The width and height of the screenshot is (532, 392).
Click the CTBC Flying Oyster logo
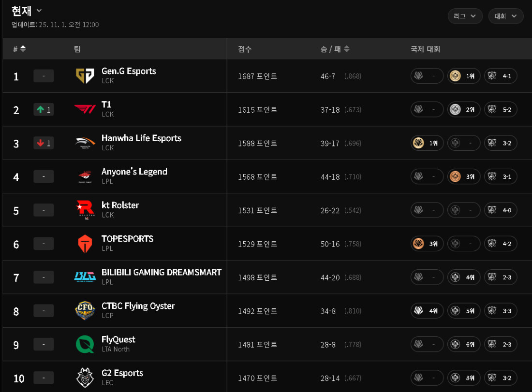pos(85,311)
